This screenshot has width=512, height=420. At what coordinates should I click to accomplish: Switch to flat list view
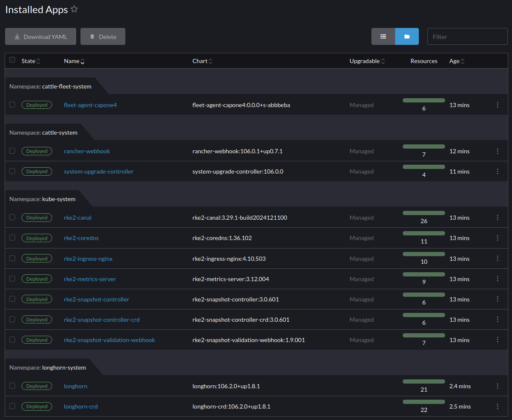383,36
